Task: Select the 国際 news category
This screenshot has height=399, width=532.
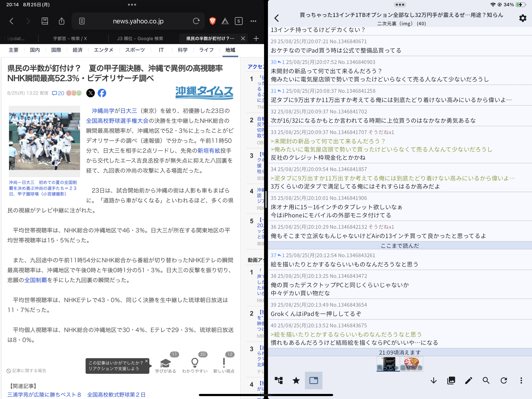Action: 56,50
